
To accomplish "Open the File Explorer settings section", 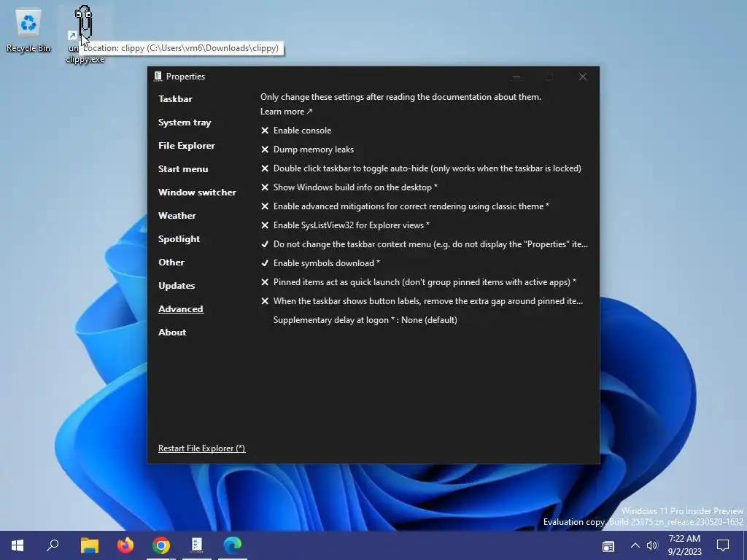I will (x=187, y=146).
